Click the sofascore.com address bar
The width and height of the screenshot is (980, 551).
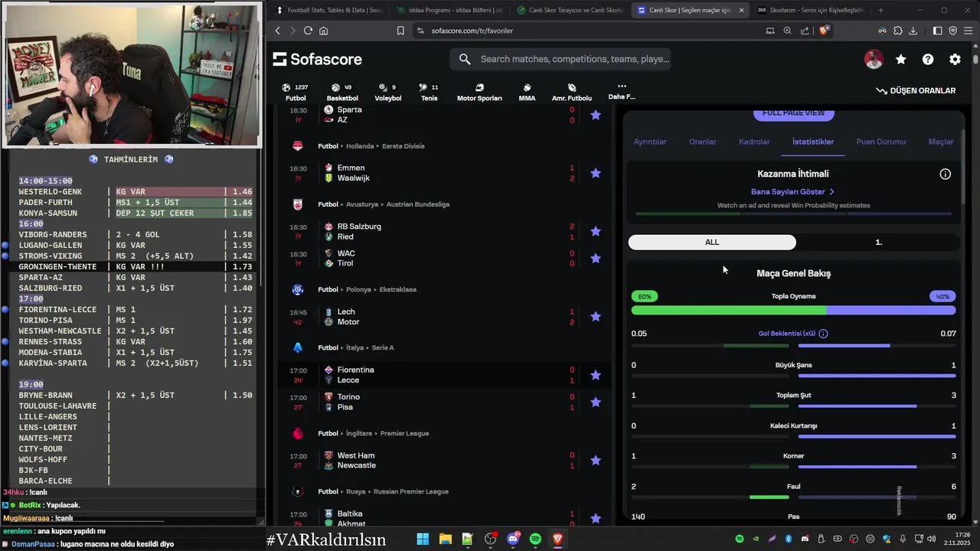472,31
